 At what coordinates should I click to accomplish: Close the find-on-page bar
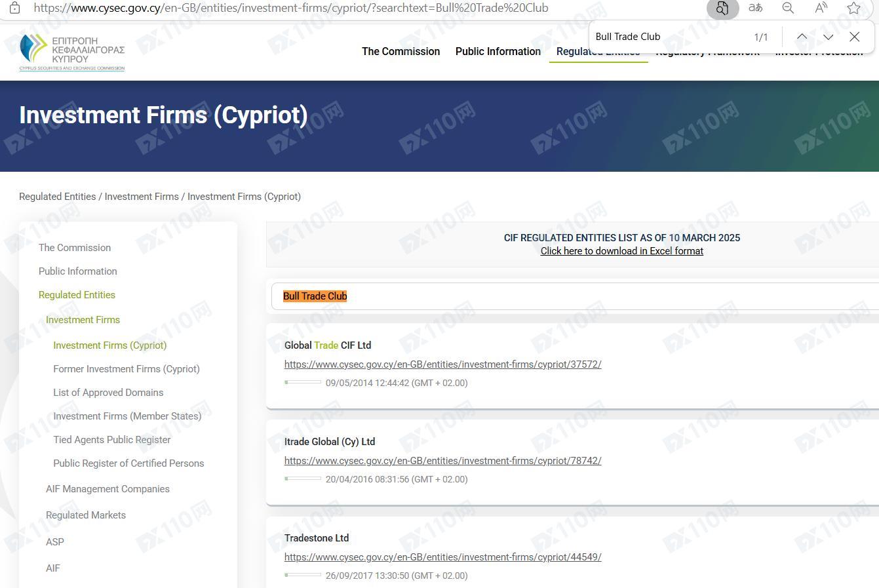pyautogui.click(x=854, y=37)
